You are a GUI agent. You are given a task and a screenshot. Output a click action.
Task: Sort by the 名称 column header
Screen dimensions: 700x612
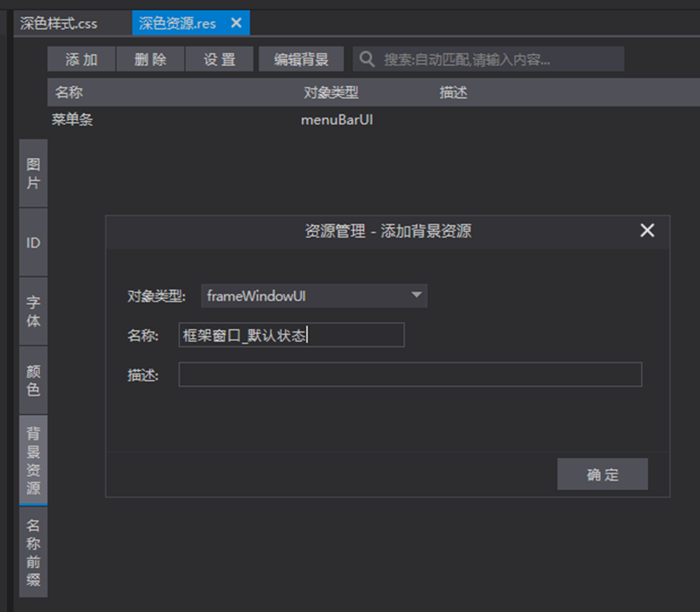click(x=69, y=92)
